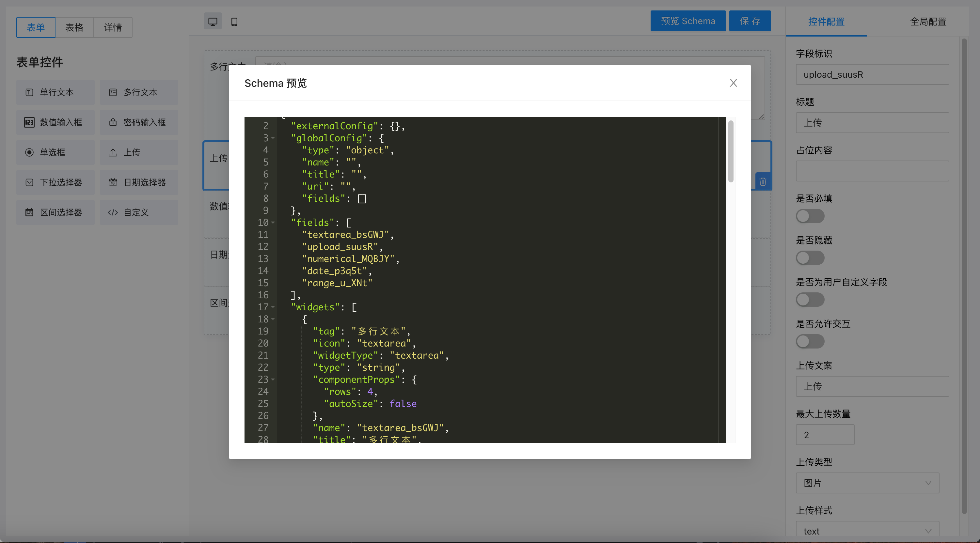
Task: Click the 区间选择器 calendar icon
Action: (29, 212)
